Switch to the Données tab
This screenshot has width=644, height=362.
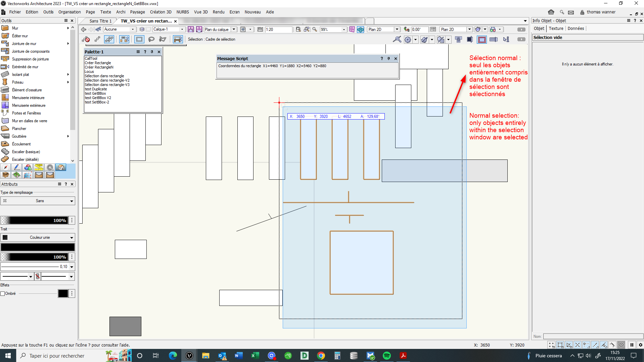tap(576, 29)
